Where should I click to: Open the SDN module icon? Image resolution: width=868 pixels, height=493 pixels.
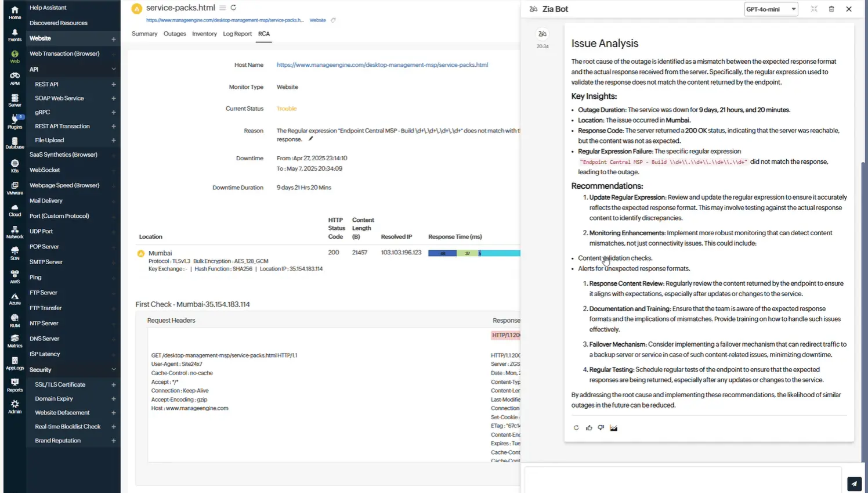click(x=15, y=254)
